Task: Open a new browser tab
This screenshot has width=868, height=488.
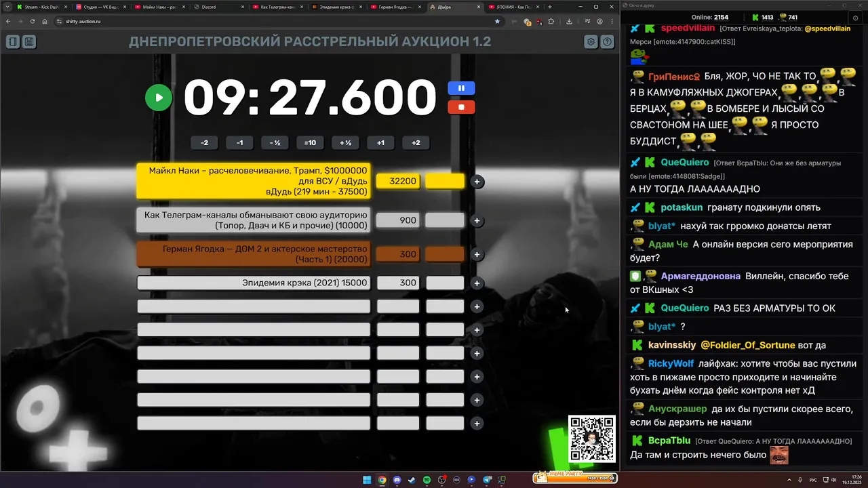Action: [550, 7]
